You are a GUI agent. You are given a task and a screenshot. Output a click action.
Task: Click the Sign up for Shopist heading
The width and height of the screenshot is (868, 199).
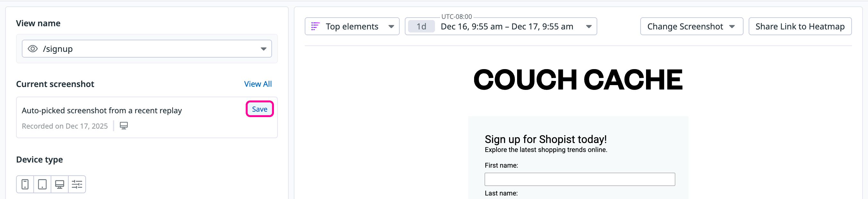click(x=545, y=139)
